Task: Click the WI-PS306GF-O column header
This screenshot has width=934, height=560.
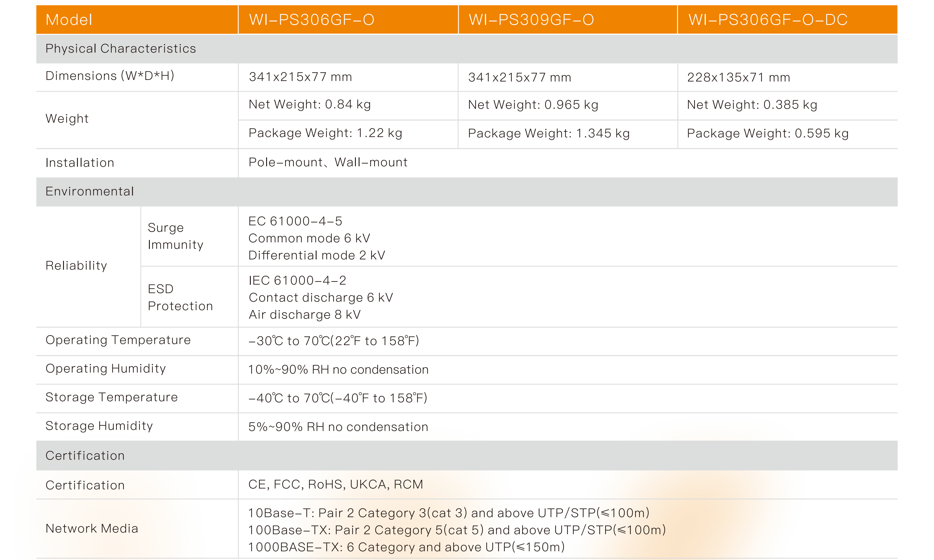Action: point(311,20)
